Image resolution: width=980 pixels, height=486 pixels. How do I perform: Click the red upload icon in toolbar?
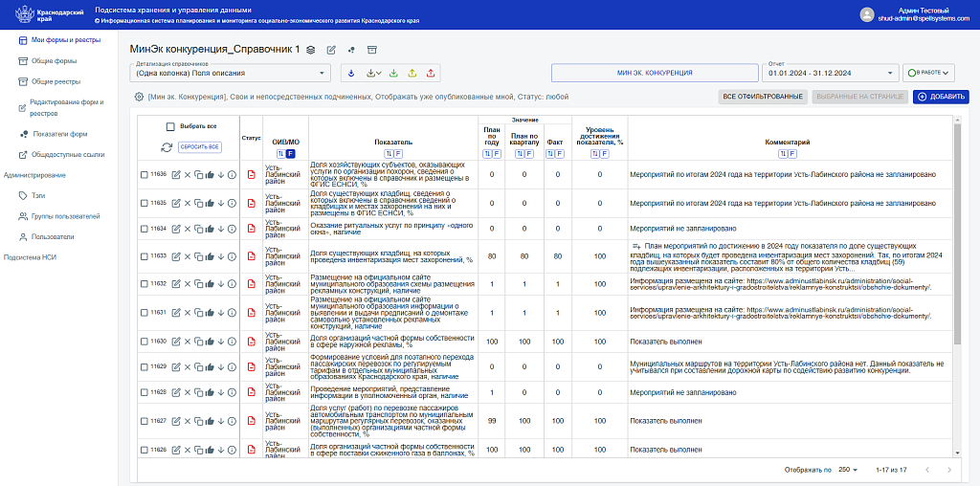click(x=431, y=73)
